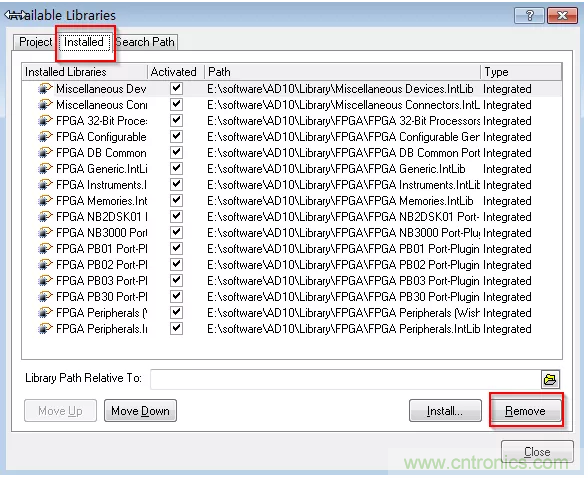588x478 pixels.
Task: Toggle FPGA Peripherals (Wishbone) activated checkbox
Action: (176, 312)
